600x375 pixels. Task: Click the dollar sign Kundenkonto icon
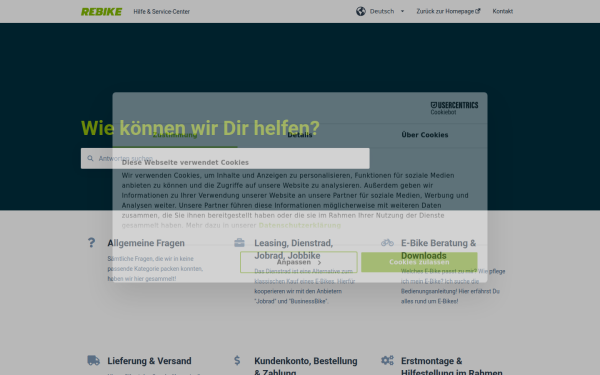pyautogui.click(x=237, y=360)
